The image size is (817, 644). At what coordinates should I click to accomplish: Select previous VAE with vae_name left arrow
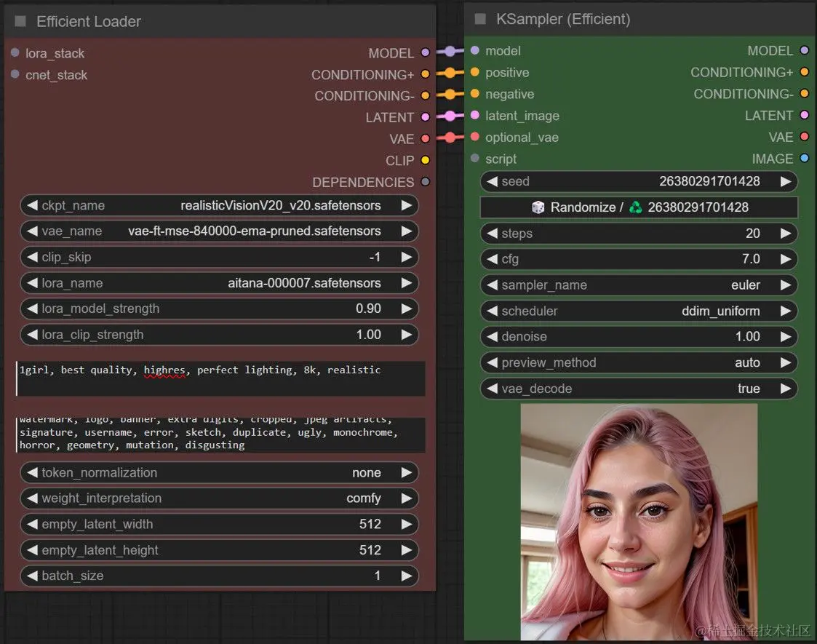click(32, 231)
